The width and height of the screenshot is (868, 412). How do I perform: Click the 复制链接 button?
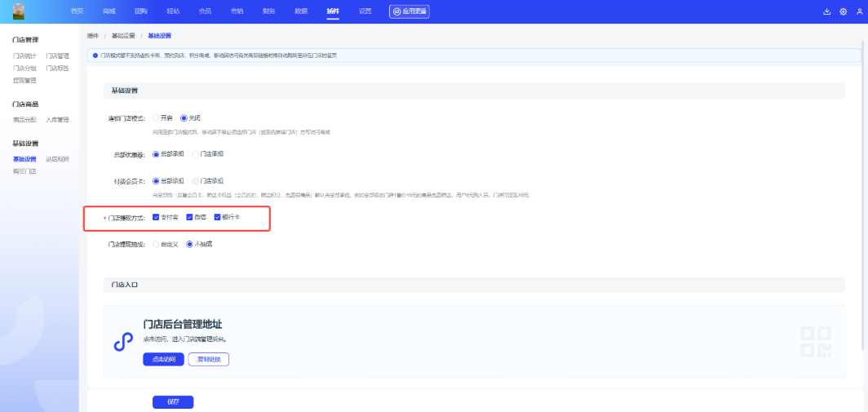coord(208,360)
